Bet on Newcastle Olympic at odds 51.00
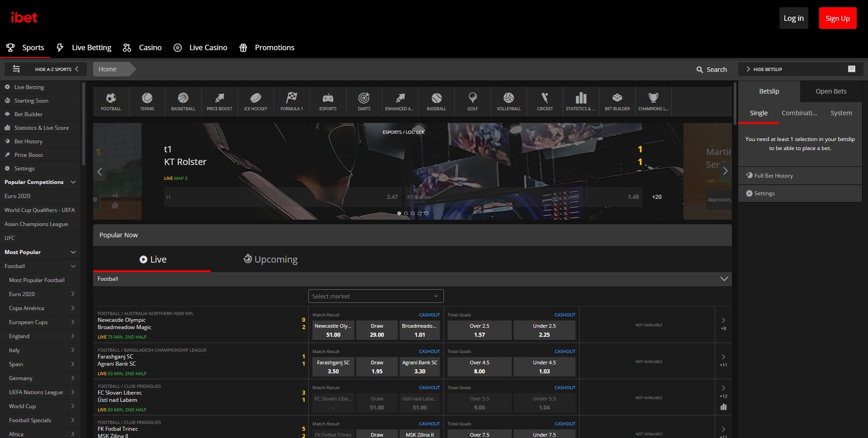The image size is (868, 438). point(333,330)
